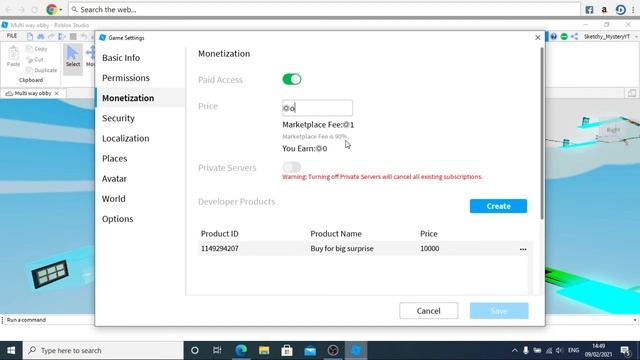Screen dimensions: 640x360
Task: Cancel the Game Settings dialog
Action: point(429,311)
